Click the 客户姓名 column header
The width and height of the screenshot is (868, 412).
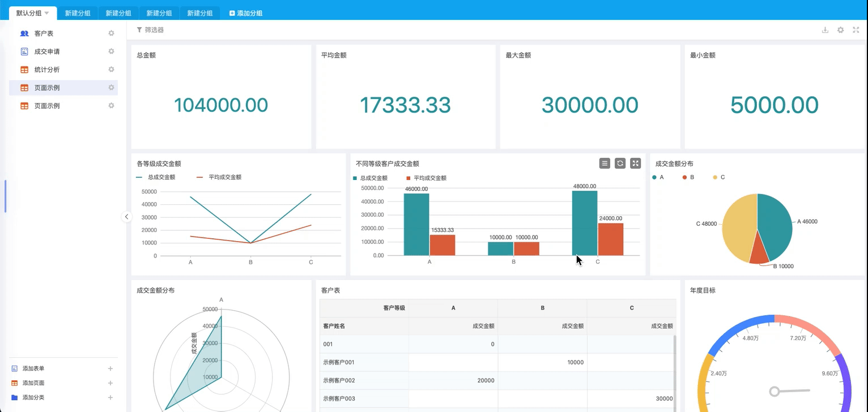[364, 326]
